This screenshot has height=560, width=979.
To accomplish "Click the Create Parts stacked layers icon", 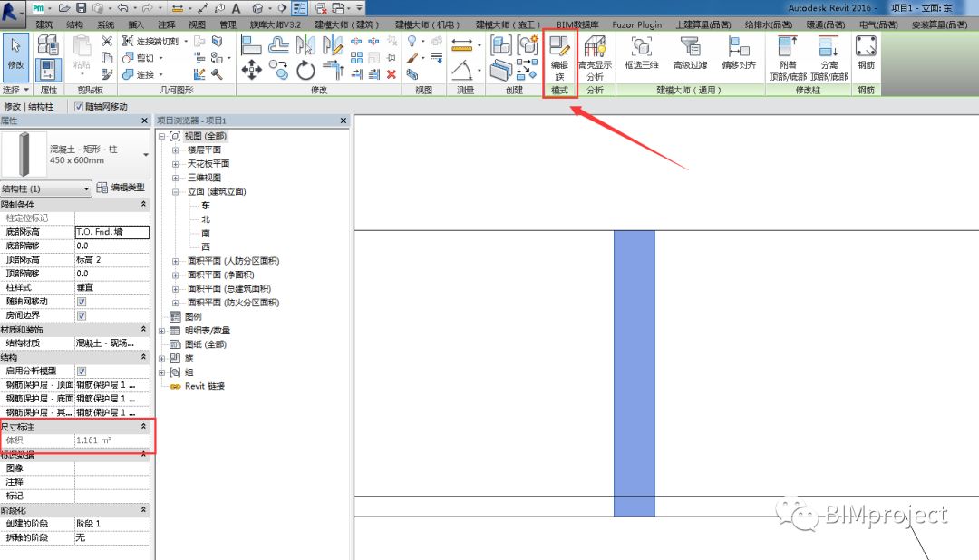I will pos(500,70).
